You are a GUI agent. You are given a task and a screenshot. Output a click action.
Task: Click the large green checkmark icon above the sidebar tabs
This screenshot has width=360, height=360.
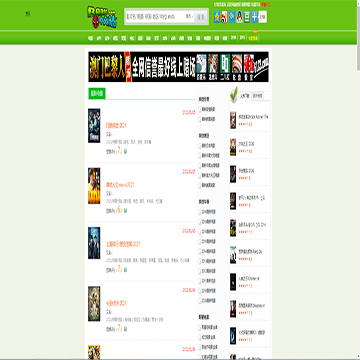(234, 94)
